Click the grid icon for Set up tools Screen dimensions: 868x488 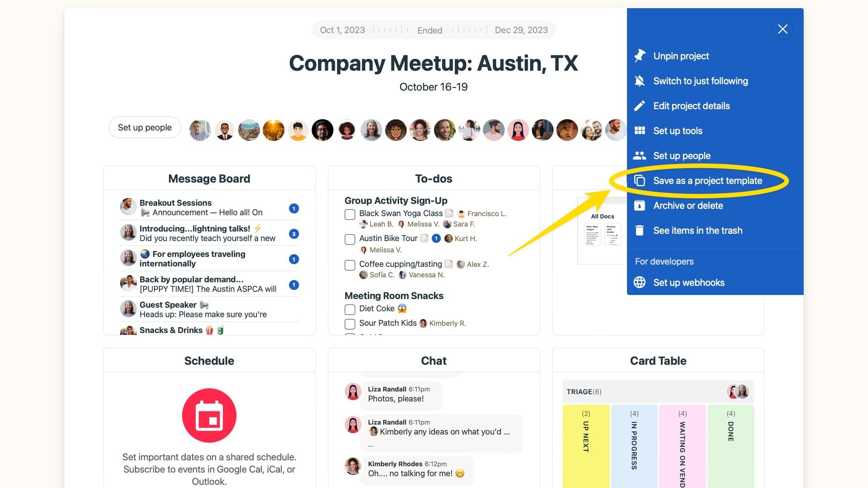[x=639, y=130]
